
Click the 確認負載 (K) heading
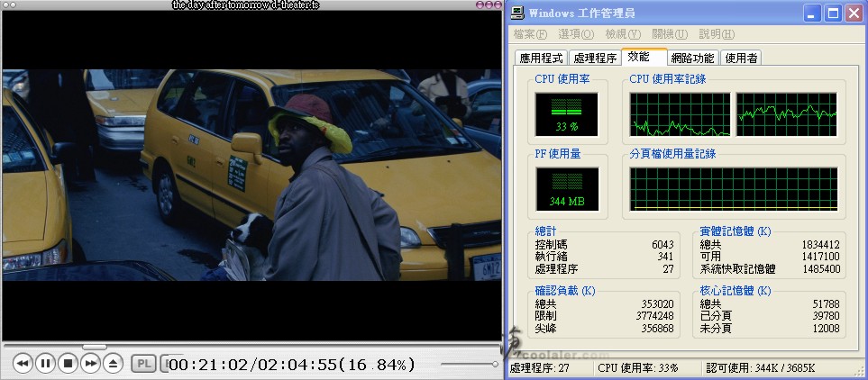coord(564,291)
